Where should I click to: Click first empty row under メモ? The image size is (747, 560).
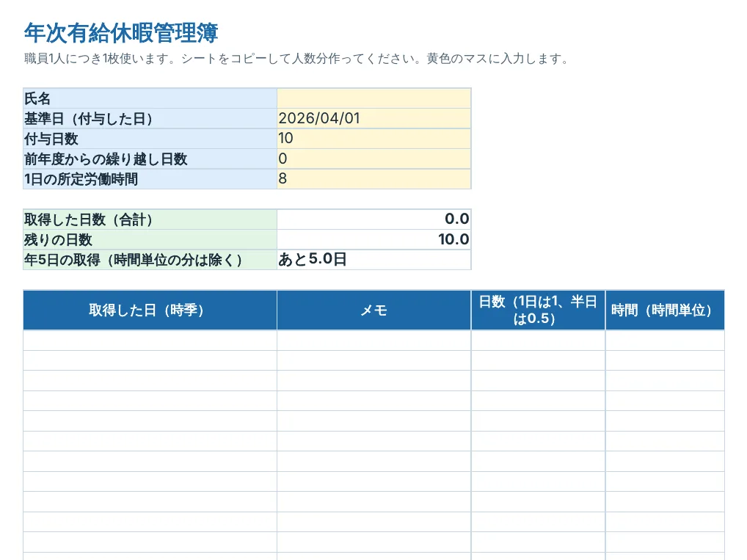[x=374, y=341]
